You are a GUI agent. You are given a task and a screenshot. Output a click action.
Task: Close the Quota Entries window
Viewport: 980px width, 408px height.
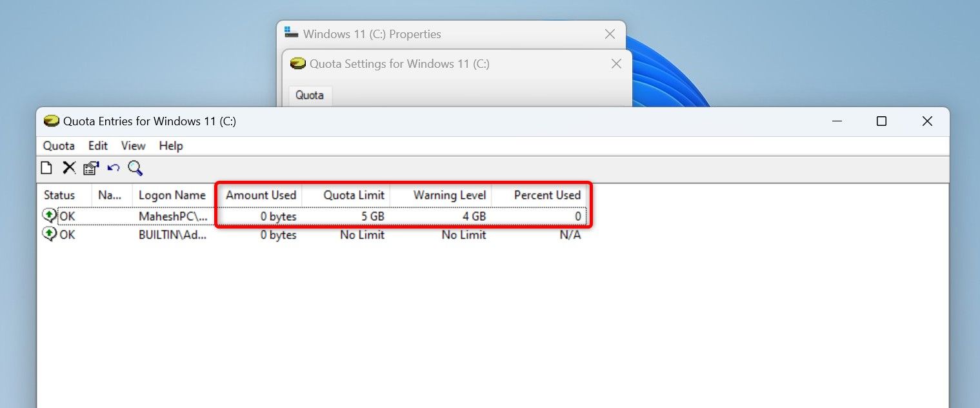tap(927, 121)
